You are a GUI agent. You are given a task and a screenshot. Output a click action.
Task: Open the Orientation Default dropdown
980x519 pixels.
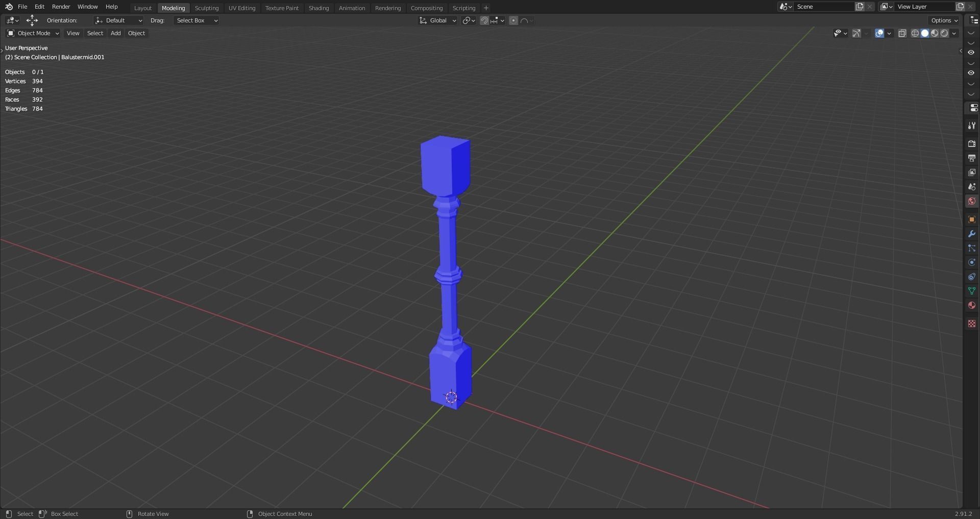pos(118,20)
